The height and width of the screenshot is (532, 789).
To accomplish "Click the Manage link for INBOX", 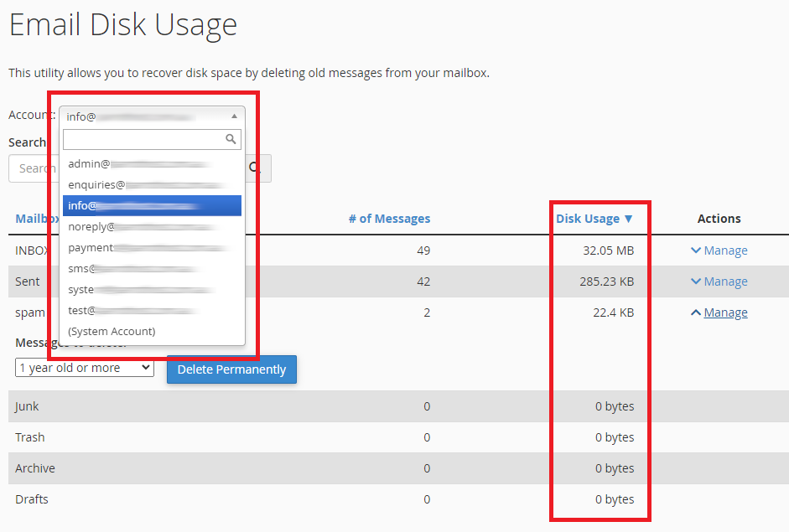I will click(x=724, y=250).
